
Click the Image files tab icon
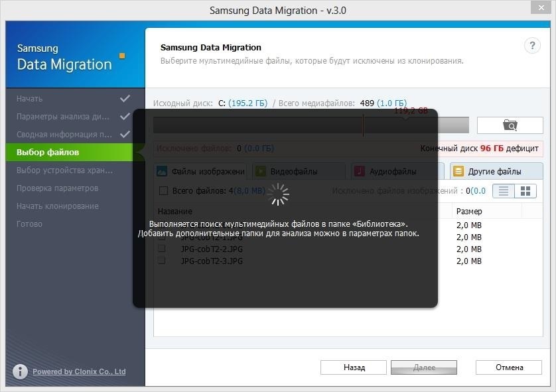pyautogui.click(x=162, y=172)
